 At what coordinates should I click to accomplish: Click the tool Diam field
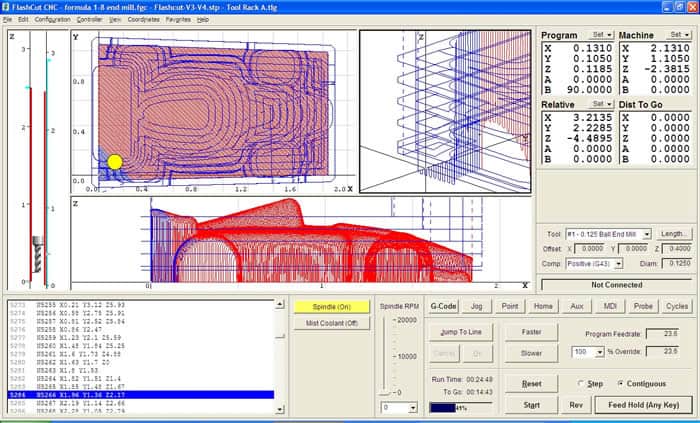[x=677, y=264]
